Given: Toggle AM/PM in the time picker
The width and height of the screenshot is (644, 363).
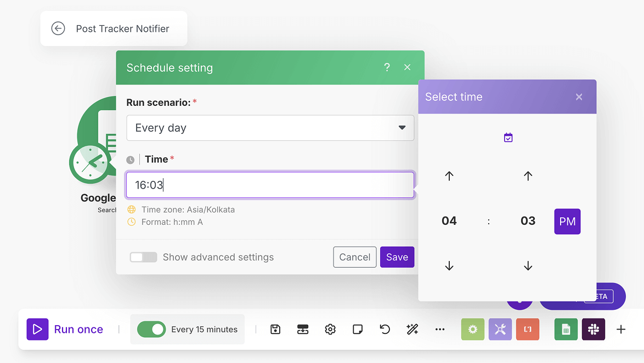Looking at the screenshot, I should 567,221.
